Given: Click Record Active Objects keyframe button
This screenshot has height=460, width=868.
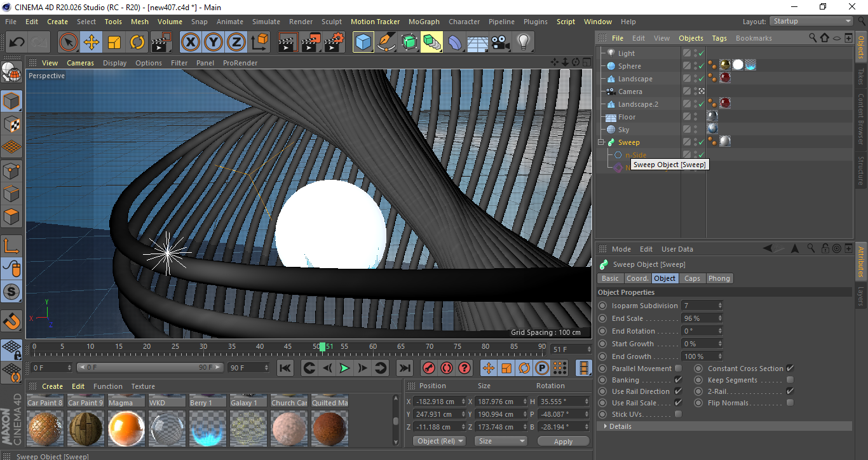Looking at the screenshot, I should pos(429,368).
